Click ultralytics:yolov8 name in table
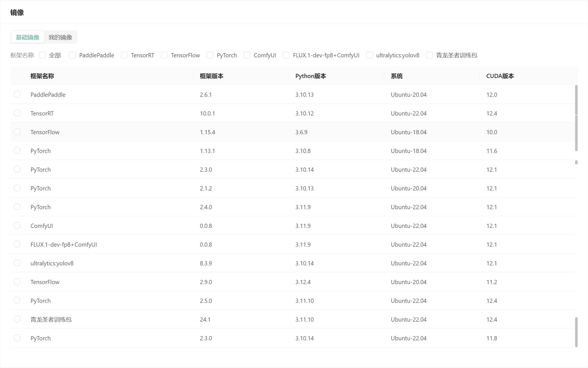 52,263
